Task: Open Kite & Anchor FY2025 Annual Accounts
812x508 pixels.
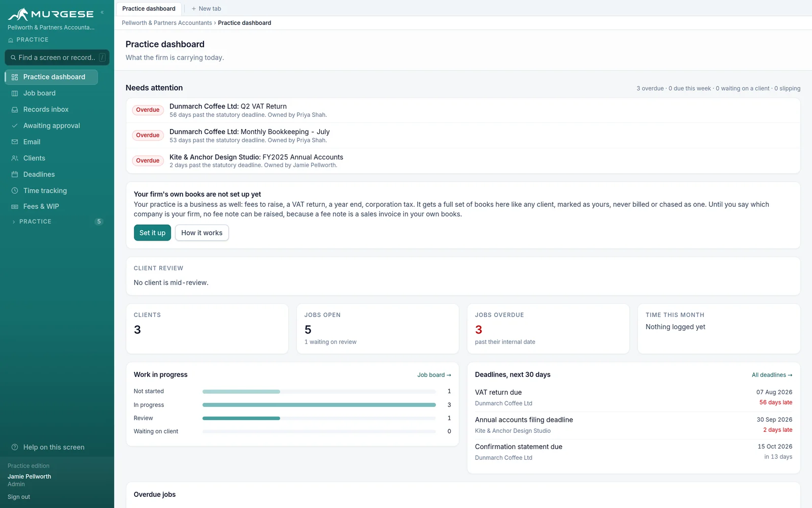Action: pyautogui.click(x=463, y=161)
